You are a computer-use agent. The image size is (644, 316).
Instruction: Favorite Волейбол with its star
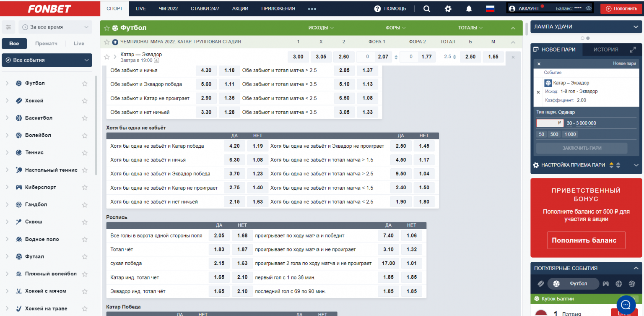click(x=85, y=135)
